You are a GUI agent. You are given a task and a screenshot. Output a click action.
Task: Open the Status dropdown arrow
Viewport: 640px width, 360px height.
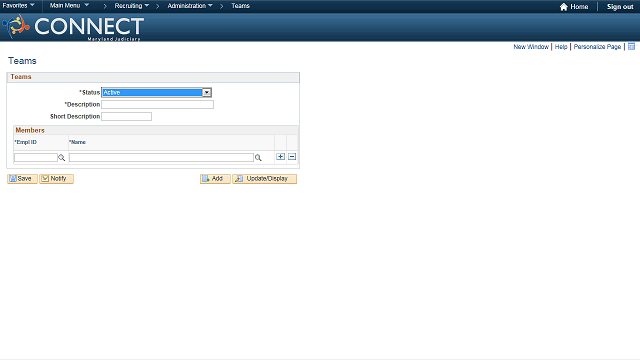[x=207, y=93]
